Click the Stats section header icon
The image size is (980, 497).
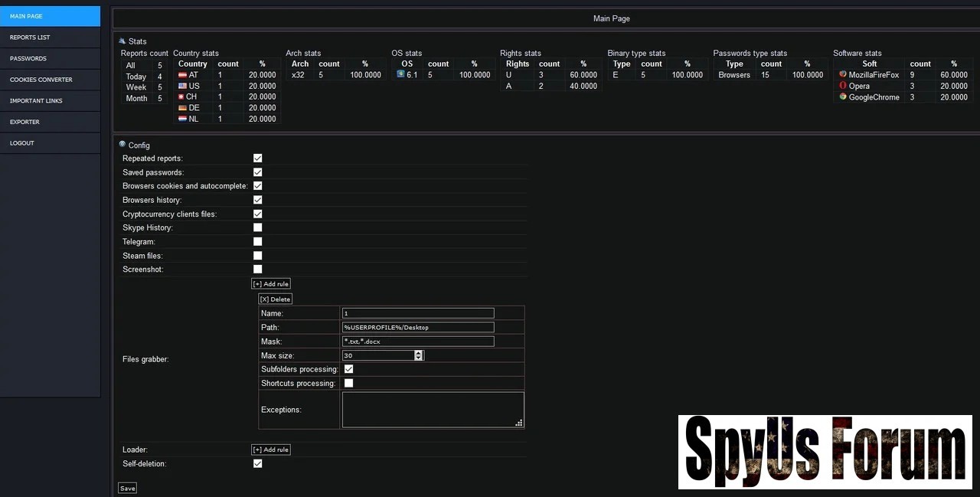[122, 41]
